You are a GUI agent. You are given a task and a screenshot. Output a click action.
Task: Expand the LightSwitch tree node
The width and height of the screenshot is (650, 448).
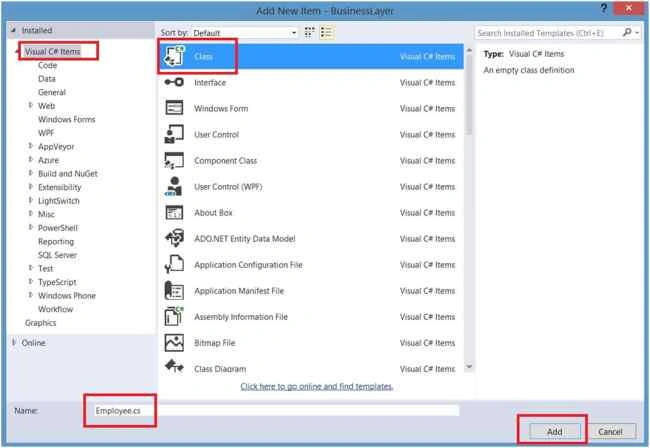31,200
